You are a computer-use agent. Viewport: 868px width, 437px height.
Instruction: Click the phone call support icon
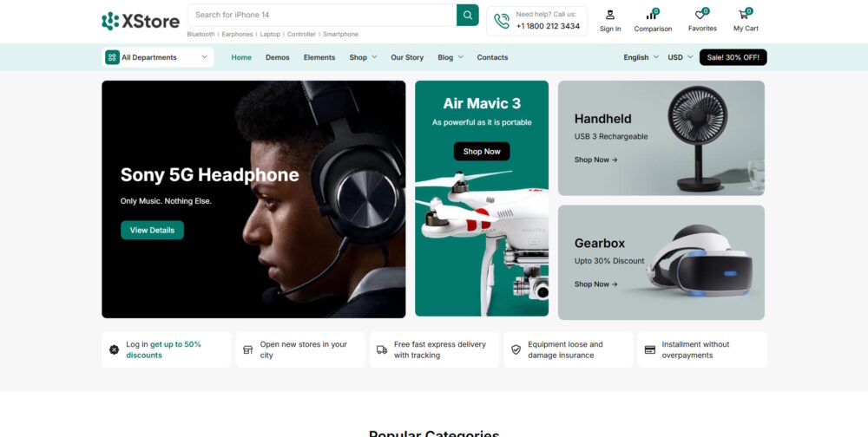[502, 22]
